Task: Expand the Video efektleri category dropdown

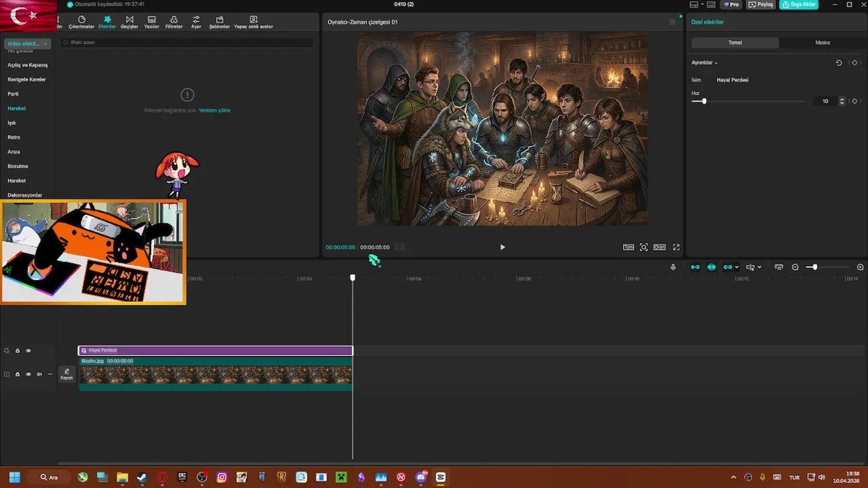Action: (27, 43)
